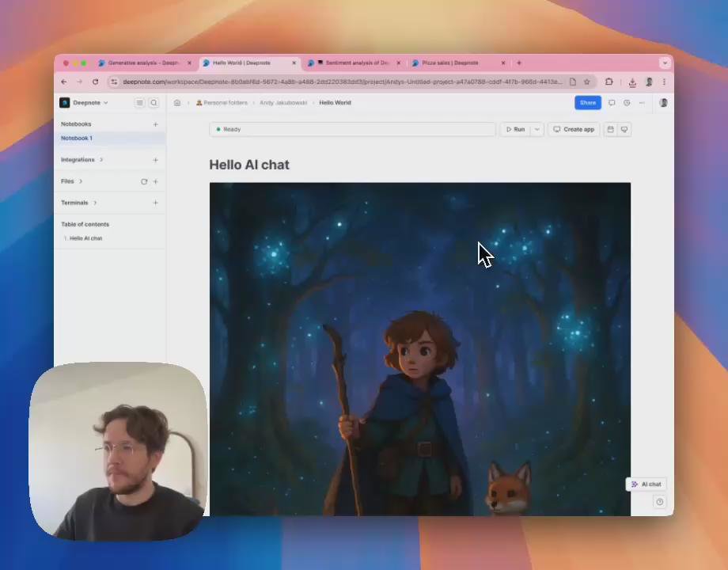Screen dimensions: 728x570
Task: Open browser extensions puzzle icon
Action: pyautogui.click(x=609, y=82)
